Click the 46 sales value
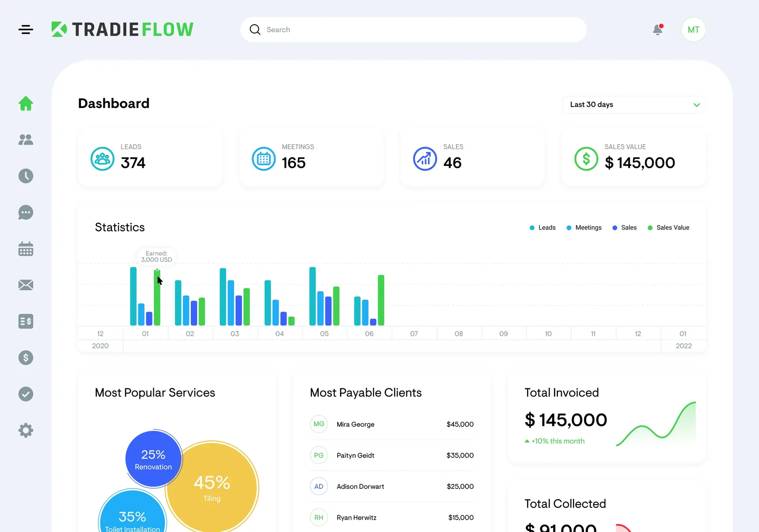Screen dimensions: 759x532 [x=453, y=163]
